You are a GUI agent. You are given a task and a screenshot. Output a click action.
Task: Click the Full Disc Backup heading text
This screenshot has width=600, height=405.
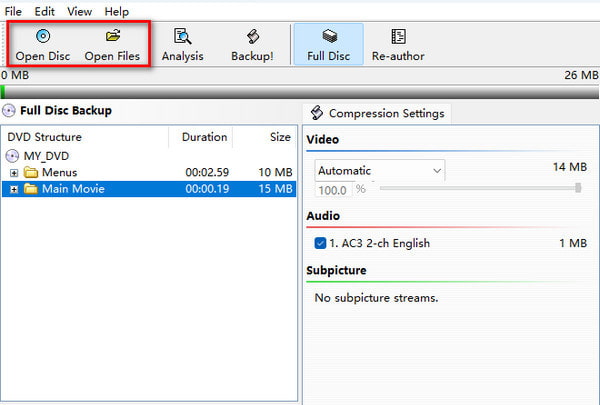(x=66, y=111)
